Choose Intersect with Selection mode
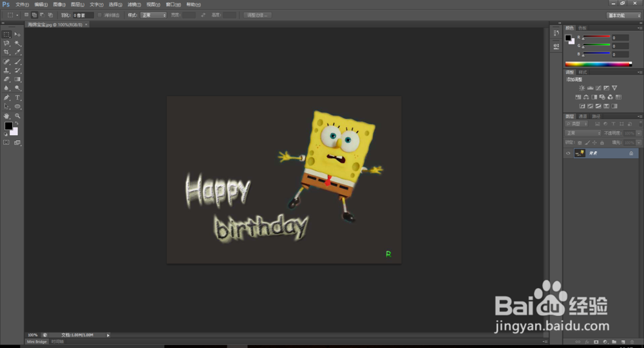Screen dimensions: 644x348 coord(50,15)
